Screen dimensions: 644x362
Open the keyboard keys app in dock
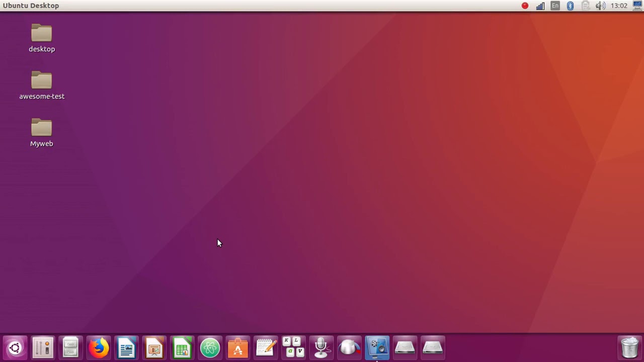(x=294, y=347)
